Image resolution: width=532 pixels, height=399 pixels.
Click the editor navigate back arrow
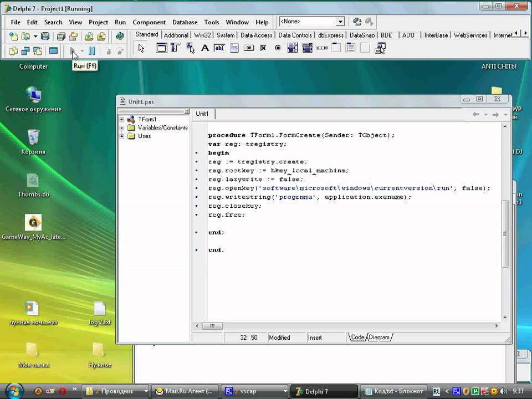[x=476, y=115]
